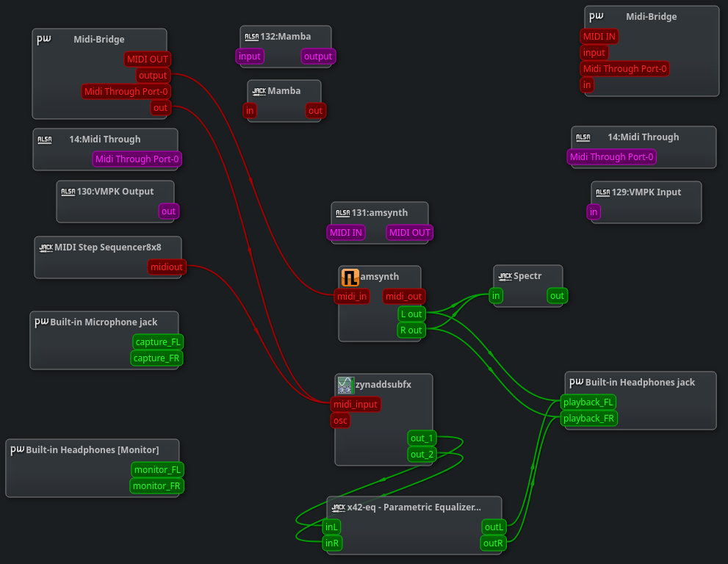Select out port on left Midi-Bridge
The height and width of the screenshot is (564, 728).
coord(160,108)
